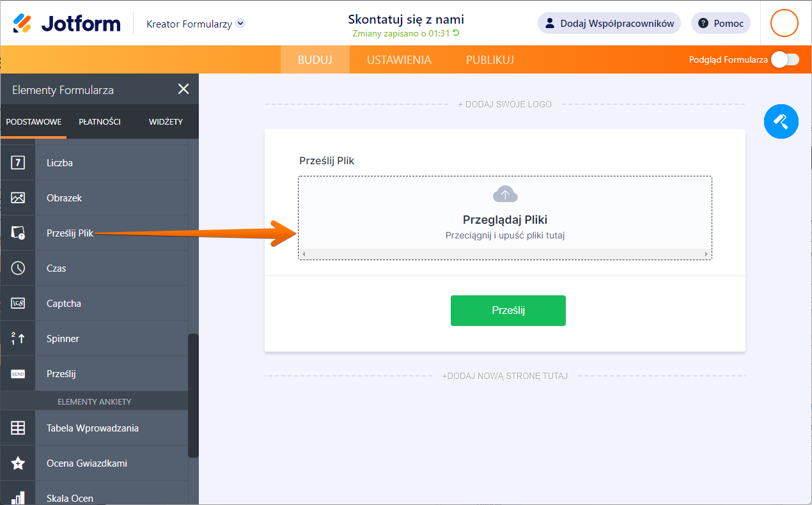Open the PUBLIKUJ tab

coord(490,60)
